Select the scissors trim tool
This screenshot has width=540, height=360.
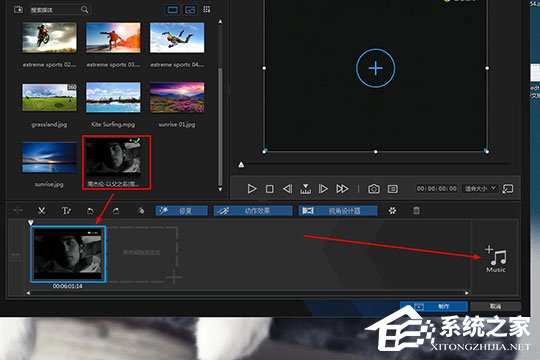tap(42, 210)
